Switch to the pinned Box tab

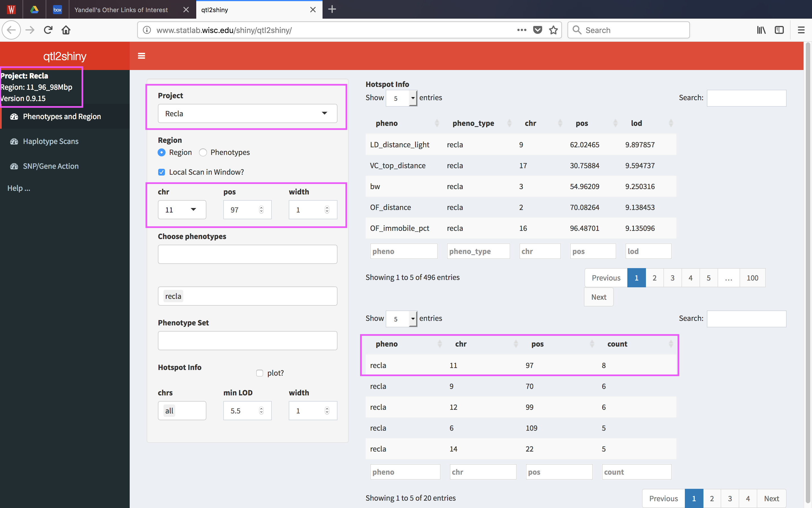pyautogui.click(x=58, y=9)
